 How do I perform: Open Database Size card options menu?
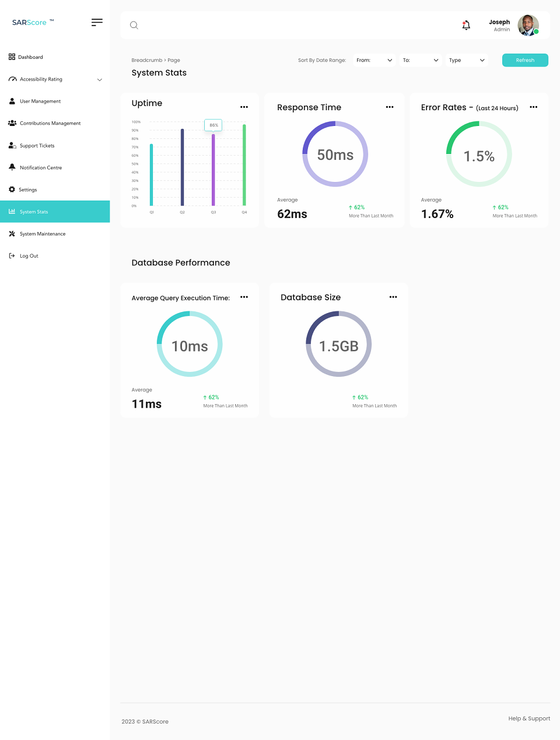click(393, 297)
